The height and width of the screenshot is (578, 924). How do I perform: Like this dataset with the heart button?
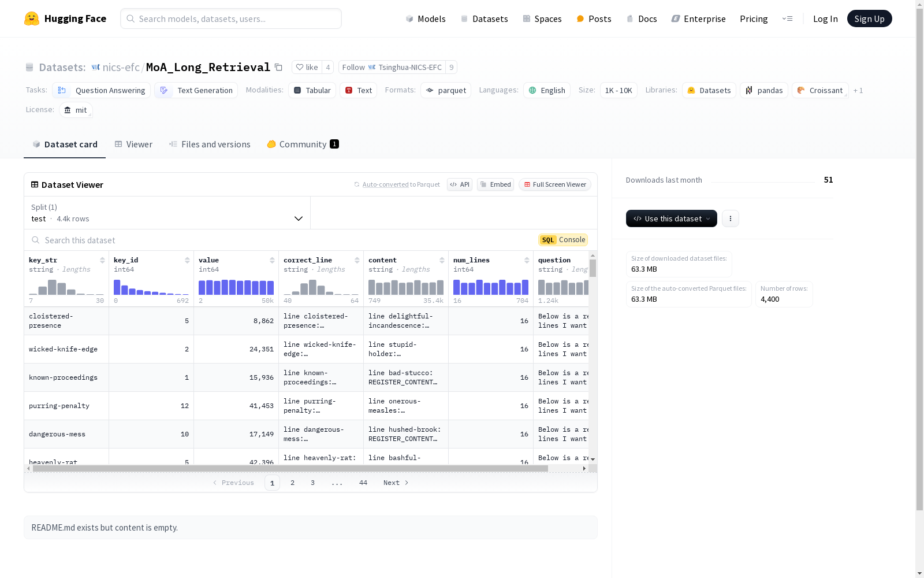(x=307, y=67)
